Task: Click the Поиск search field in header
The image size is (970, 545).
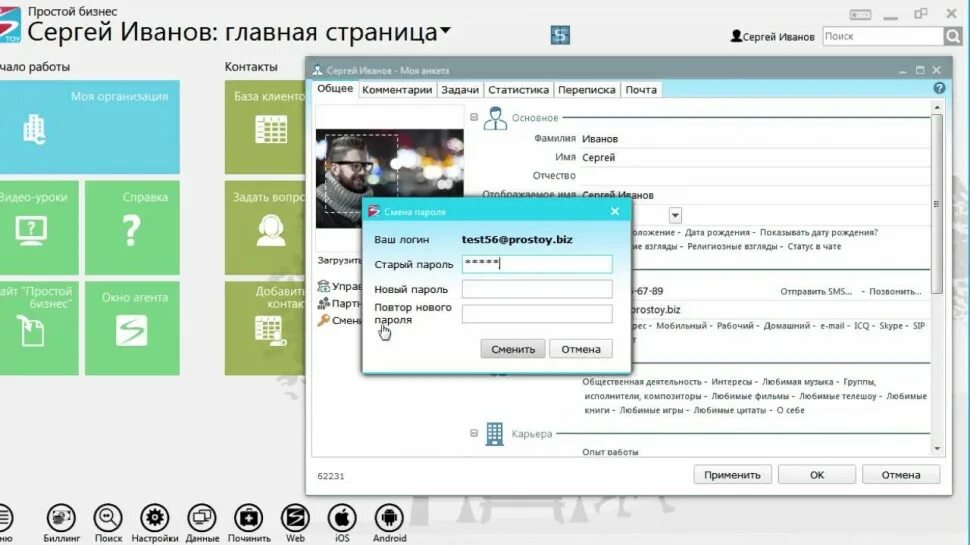Action: (x=883, y=36)
